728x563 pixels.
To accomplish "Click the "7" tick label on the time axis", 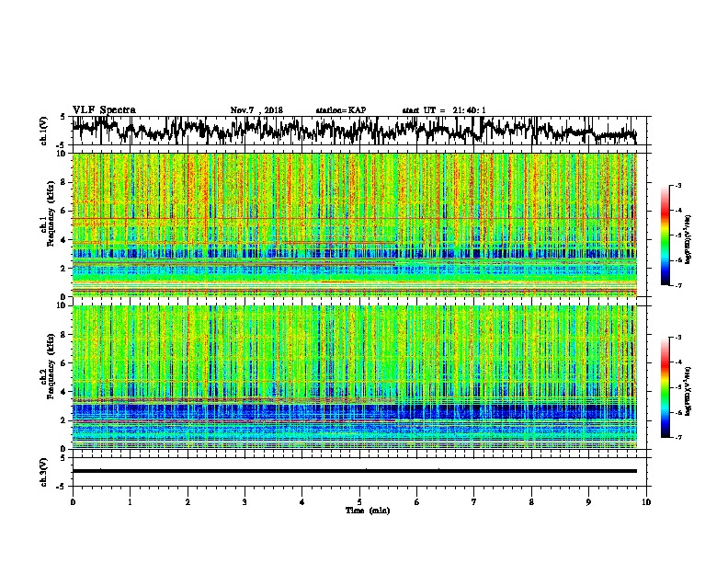I will 474,501.
